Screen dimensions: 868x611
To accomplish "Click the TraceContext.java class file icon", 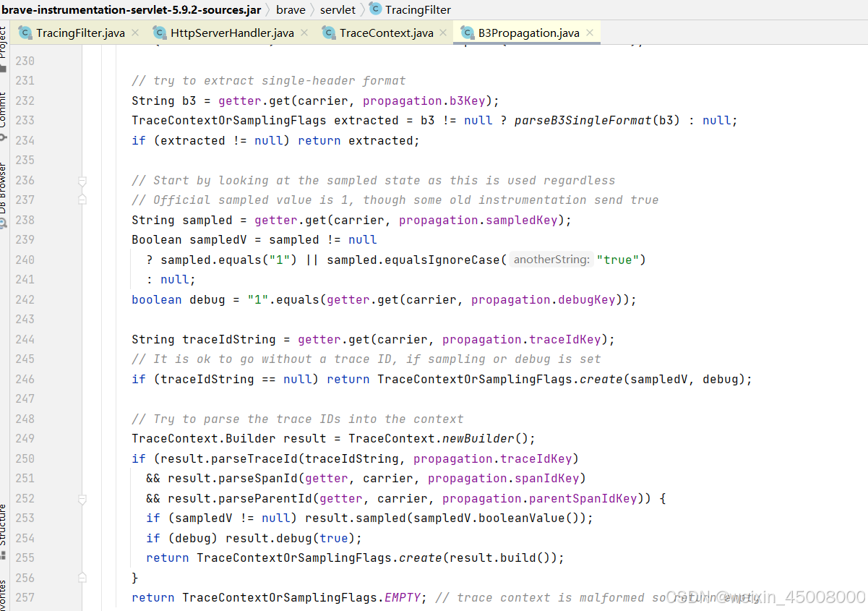I will coord(329,33).
